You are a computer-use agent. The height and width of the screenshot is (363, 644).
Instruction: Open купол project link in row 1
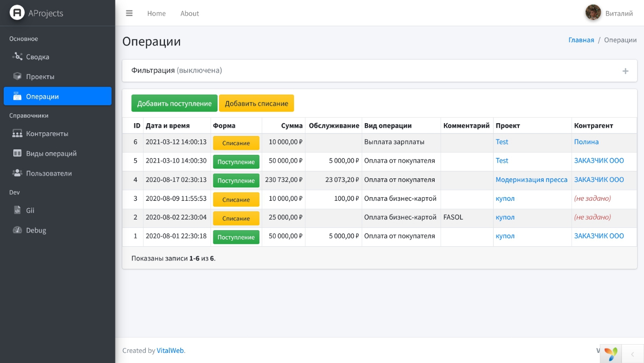click(505, 236)
